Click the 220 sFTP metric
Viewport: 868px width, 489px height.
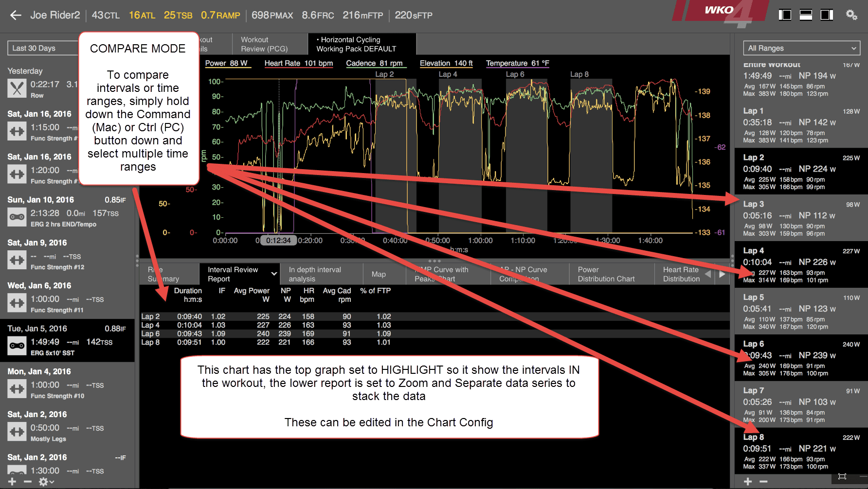click(x=414, y=15)
